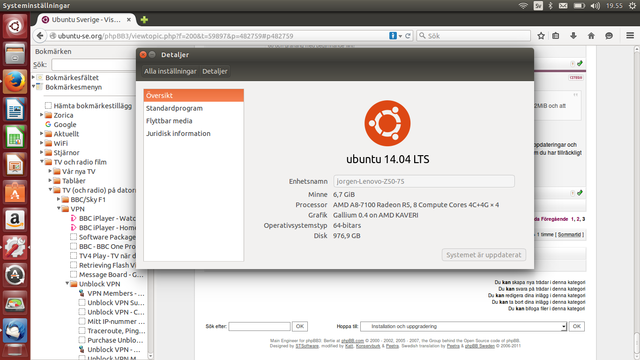
Task: Launch LibreOffice Impress from the dock
Action: pos(15,165)
